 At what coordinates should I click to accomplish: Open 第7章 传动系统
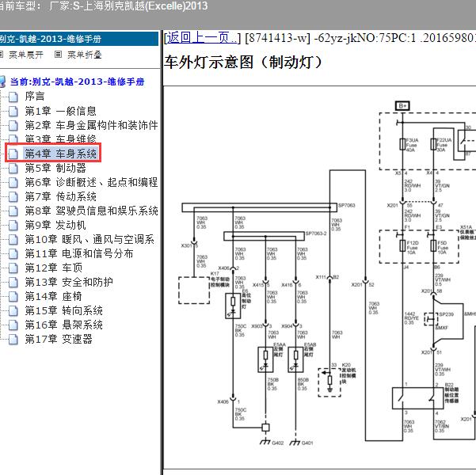[x=60, y=196]
